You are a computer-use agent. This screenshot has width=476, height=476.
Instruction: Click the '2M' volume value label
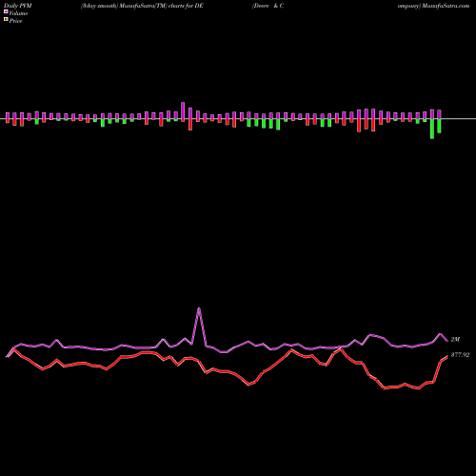point(455,340)
